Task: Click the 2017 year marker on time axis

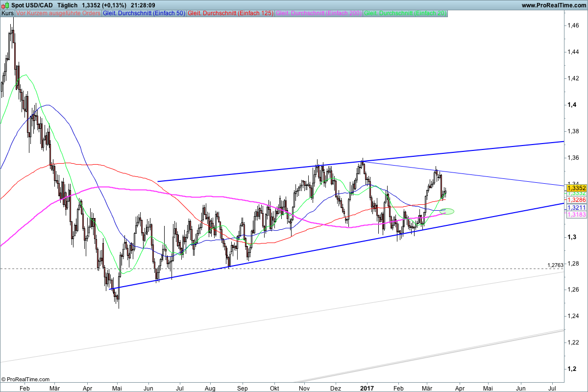Action: click(367, 387)
